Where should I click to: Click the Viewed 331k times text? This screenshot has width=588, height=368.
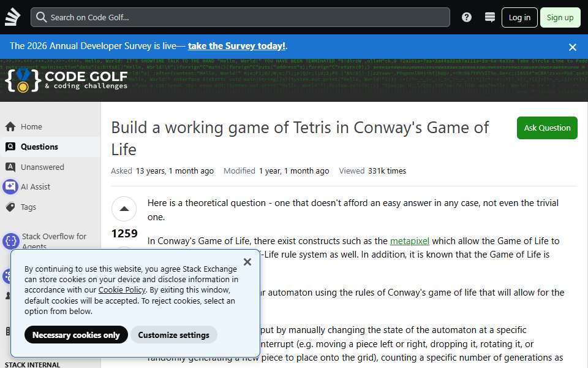(x=372, y=171)
